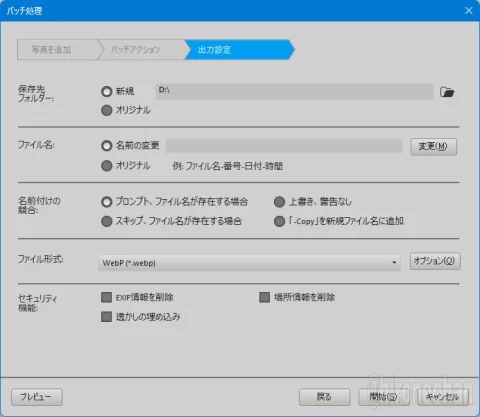Click the プレビュー button
The width and height of the screenshot is (480, 417).
pyautogui.click(x=37, y=397)
